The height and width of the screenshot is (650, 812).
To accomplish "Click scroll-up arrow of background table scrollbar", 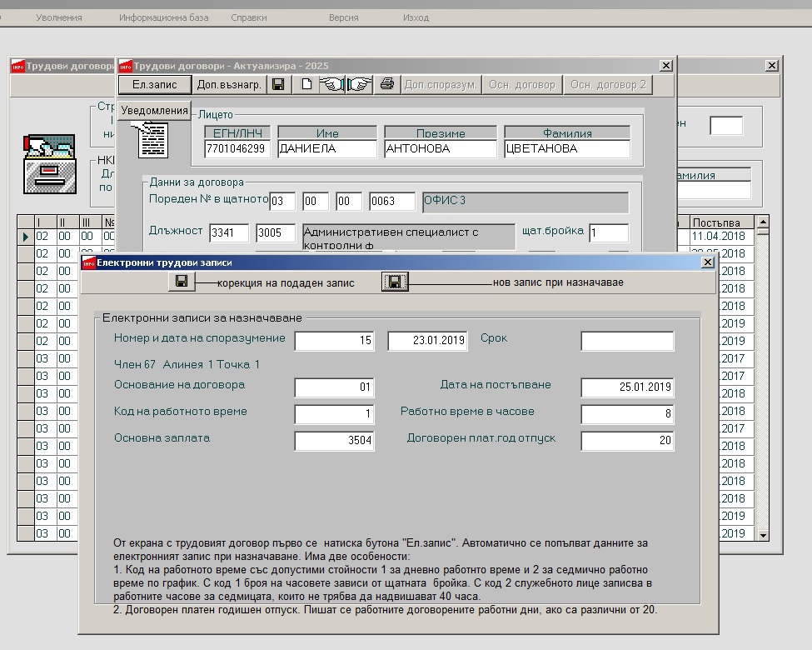I will pyautogui.click(x=762, y=222).
